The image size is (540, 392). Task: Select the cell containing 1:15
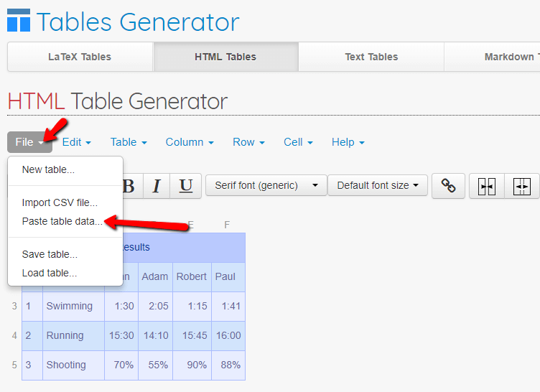click(192, 307)
